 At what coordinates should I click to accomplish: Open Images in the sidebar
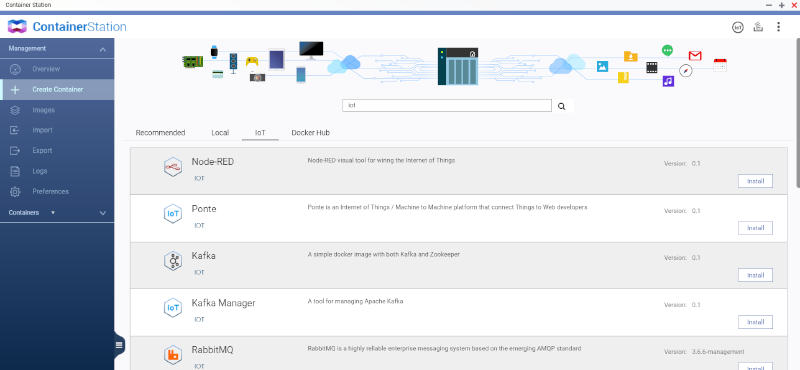[x=57, y=110]
